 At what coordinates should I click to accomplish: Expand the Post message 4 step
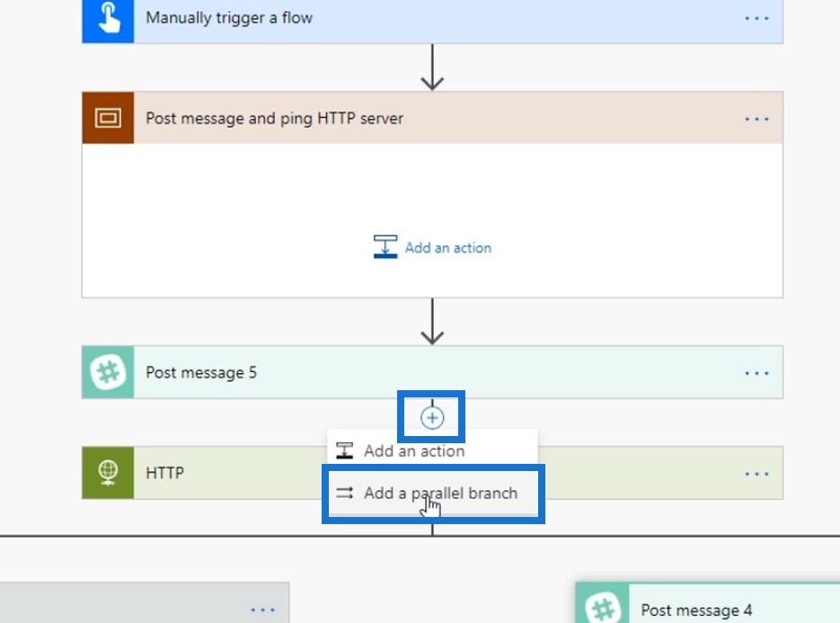click(708, 605)
